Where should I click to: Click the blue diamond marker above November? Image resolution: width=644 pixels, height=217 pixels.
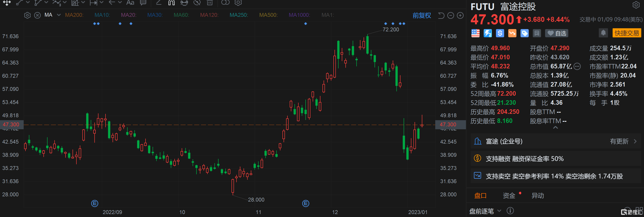(305, 24)
